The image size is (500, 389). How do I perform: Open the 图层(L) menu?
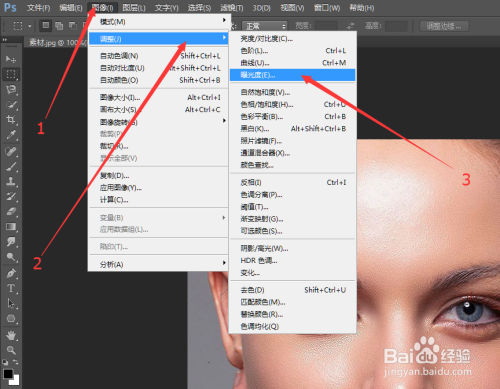point(134,8)
